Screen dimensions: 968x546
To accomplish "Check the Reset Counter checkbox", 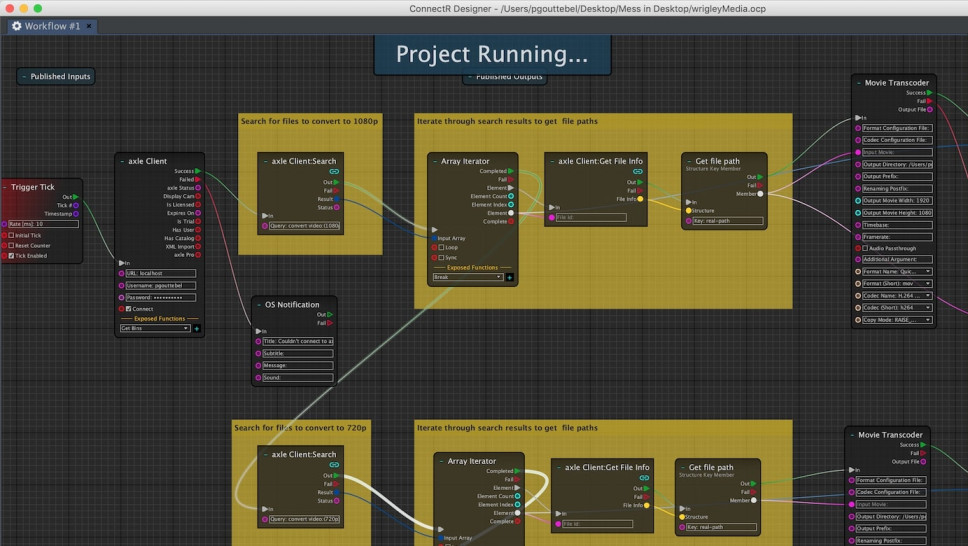I will click(11, 245).
